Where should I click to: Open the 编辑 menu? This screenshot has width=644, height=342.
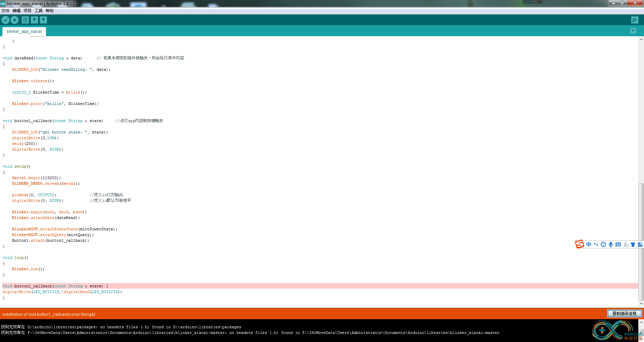point(16,11)
